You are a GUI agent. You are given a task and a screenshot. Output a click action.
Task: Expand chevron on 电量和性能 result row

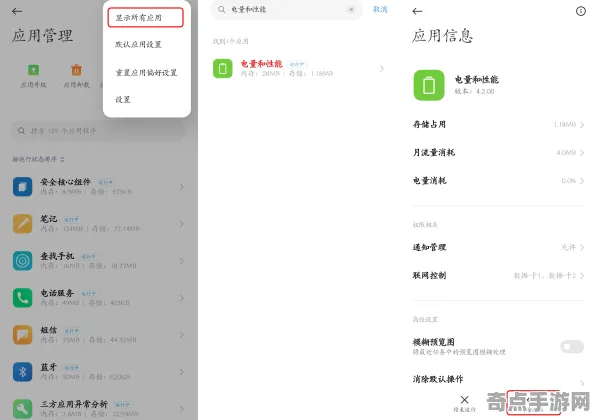pyautogui.click(x=382, y=68)
